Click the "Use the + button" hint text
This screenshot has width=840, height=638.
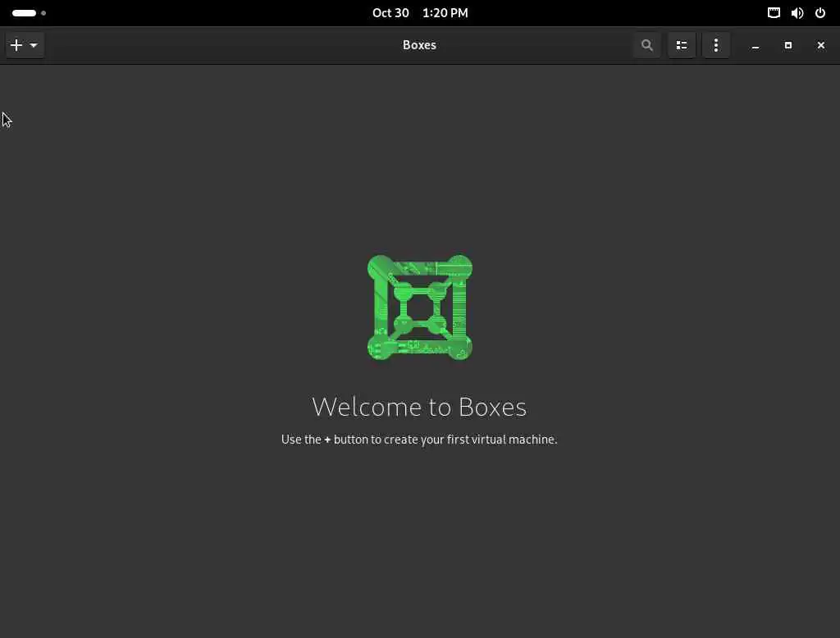pos(419,440)
